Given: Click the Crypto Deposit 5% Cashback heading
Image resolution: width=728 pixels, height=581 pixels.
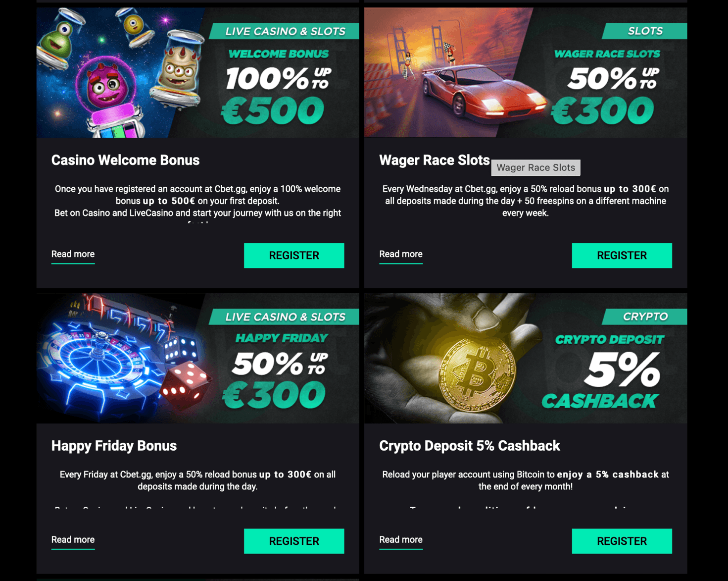Looking at the screenshot, I should 469,446.
